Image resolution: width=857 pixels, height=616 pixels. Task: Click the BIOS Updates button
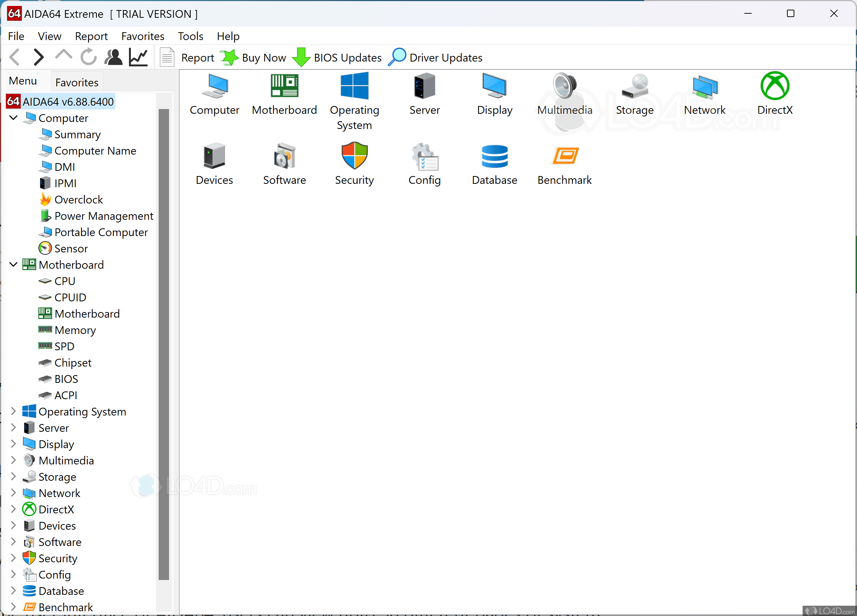tap(337, 58)
